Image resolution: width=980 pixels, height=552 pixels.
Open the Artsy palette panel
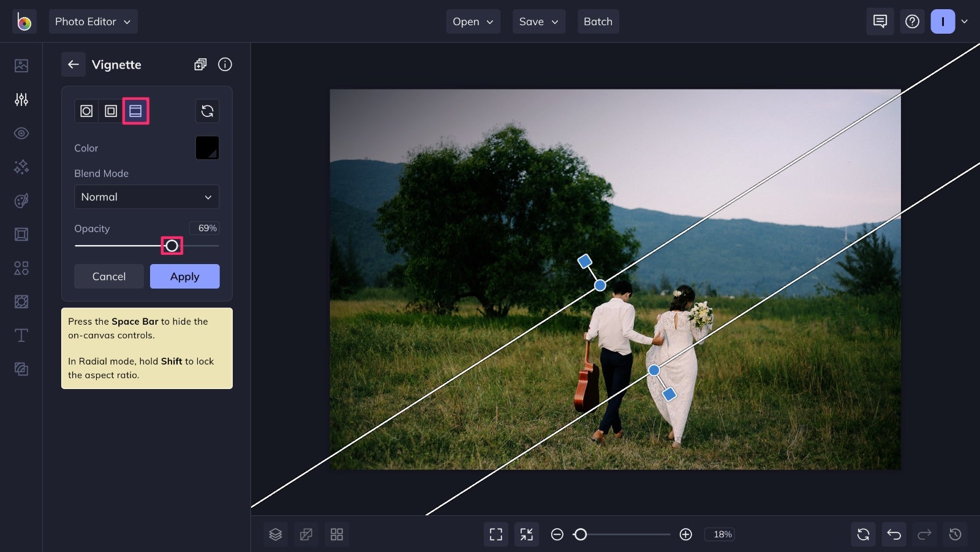pos(21,200)
